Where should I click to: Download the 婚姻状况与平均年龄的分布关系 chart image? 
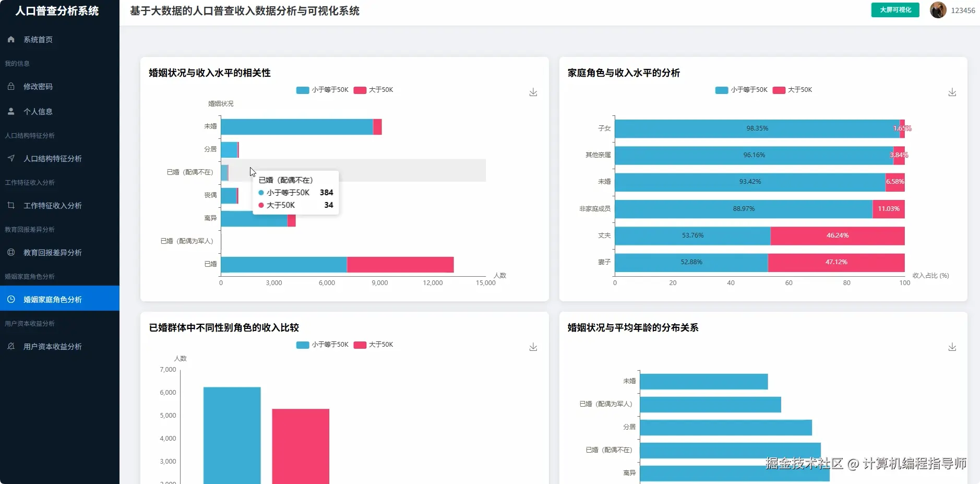[x=952, y=347]
